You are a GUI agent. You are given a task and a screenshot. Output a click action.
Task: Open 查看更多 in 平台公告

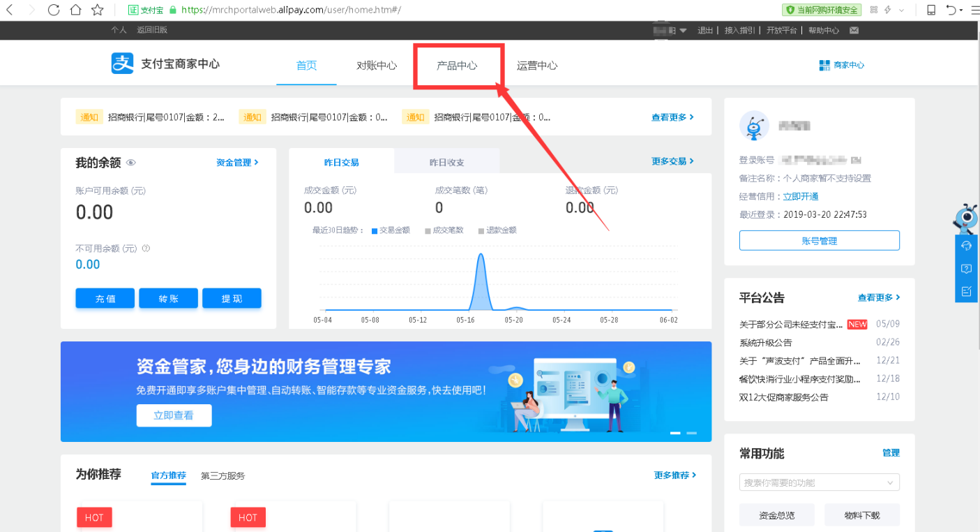(x=879, y=297)
